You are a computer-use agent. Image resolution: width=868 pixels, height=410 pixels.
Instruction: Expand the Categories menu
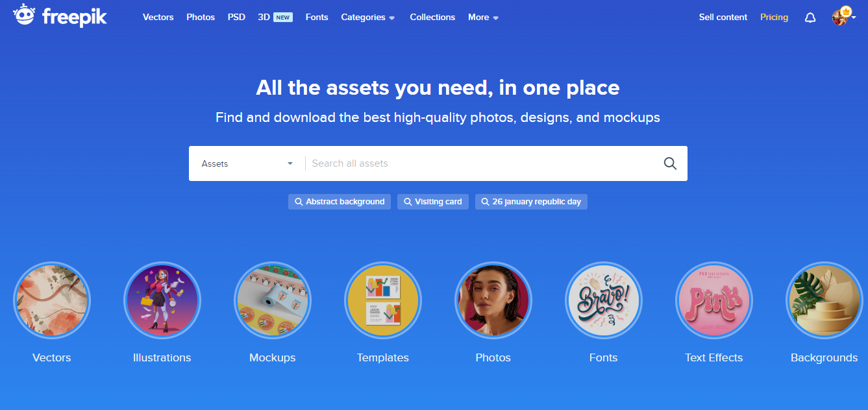pyautogui.click(x=368, y=18)
